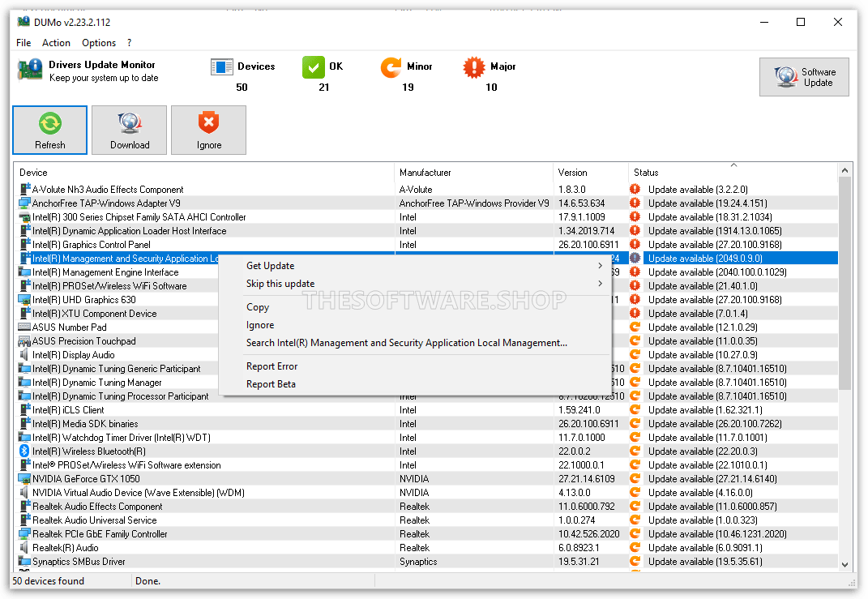
Task: Click the major status icon for version 3.2.2.0
Action: 635,189
